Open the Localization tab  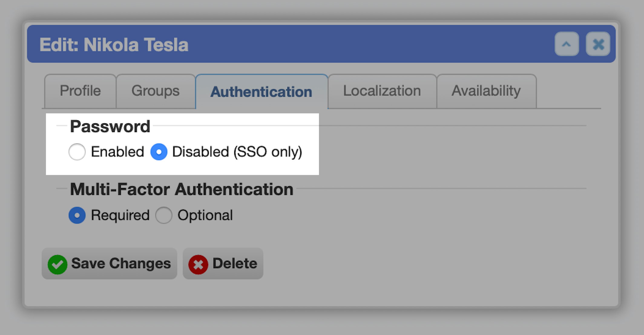pyautogui.click(x=382, y=91)
